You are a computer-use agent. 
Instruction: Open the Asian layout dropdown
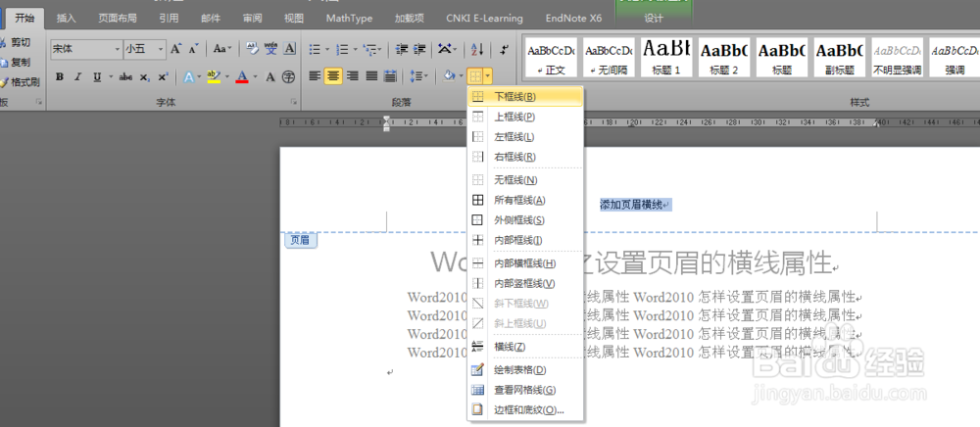tap(447, 49)
